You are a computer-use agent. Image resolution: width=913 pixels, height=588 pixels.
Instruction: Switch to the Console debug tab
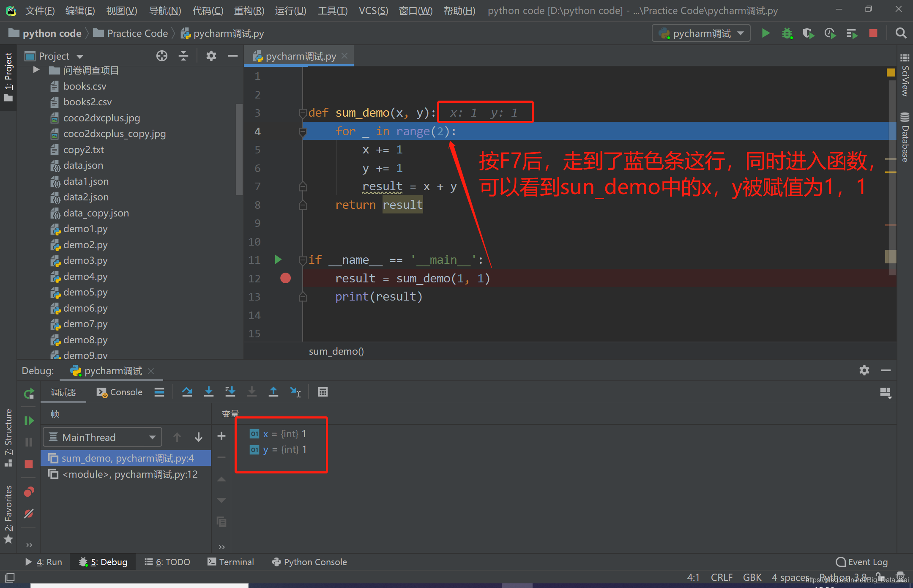point(120,392)
